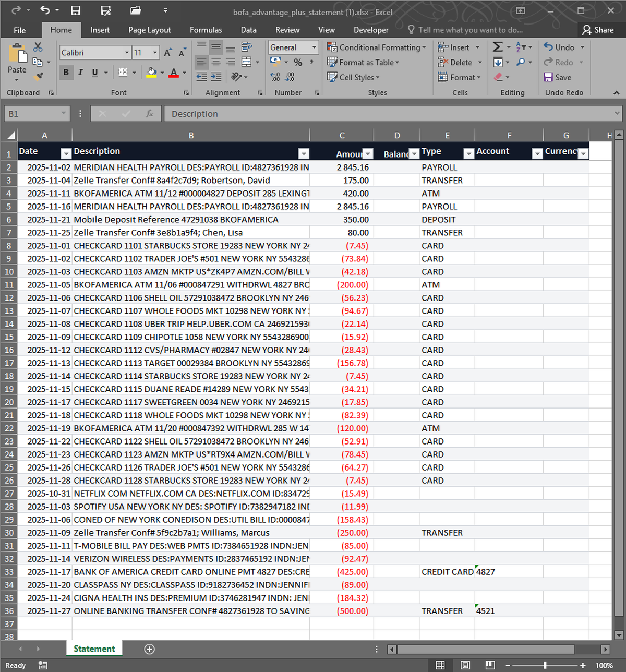The width and height of the screenshot is (626, 672).
Task: Click the Copy icon in Clipboard group
Action: tap(38, 62)
